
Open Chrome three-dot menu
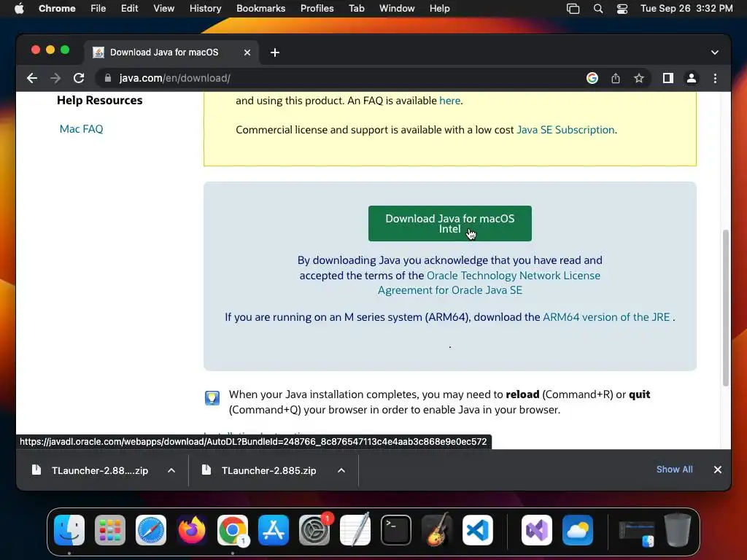715,78
